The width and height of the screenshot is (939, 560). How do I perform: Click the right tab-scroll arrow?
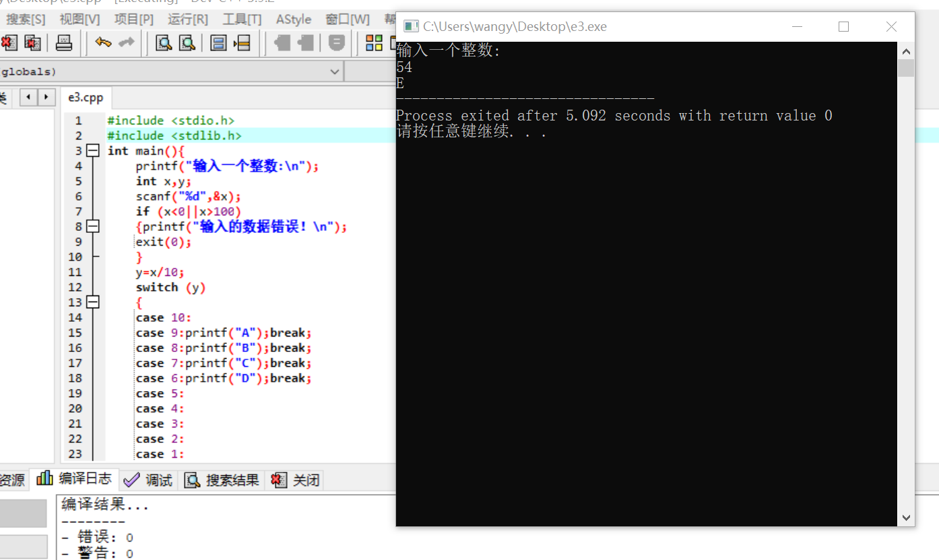click(x=46, y=98)
